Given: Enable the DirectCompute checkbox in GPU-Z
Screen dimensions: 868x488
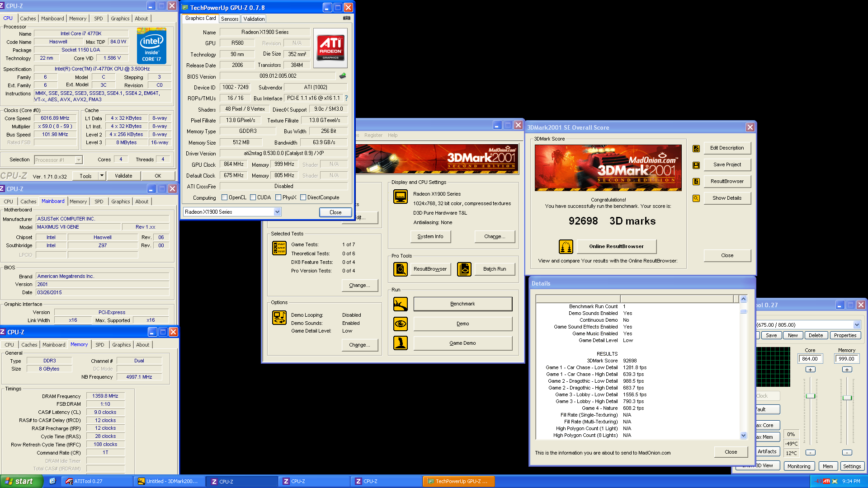Looking at the screenshot, I should click(x=303, y=197).
